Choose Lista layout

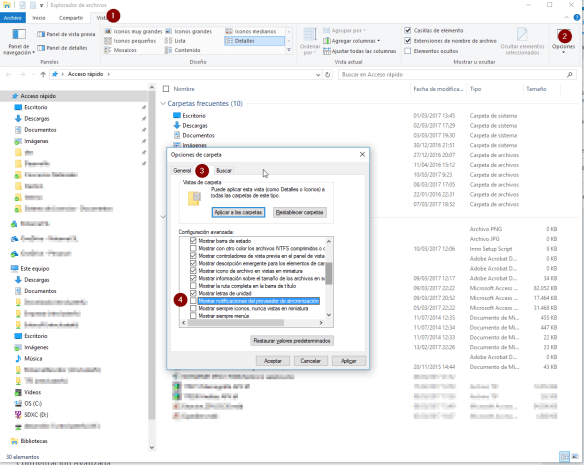175,41
